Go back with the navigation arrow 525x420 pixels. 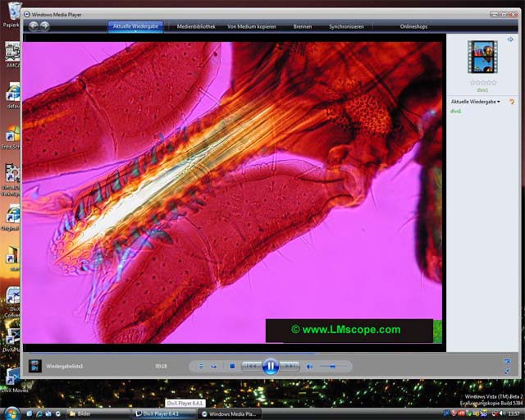coord(34,26)
